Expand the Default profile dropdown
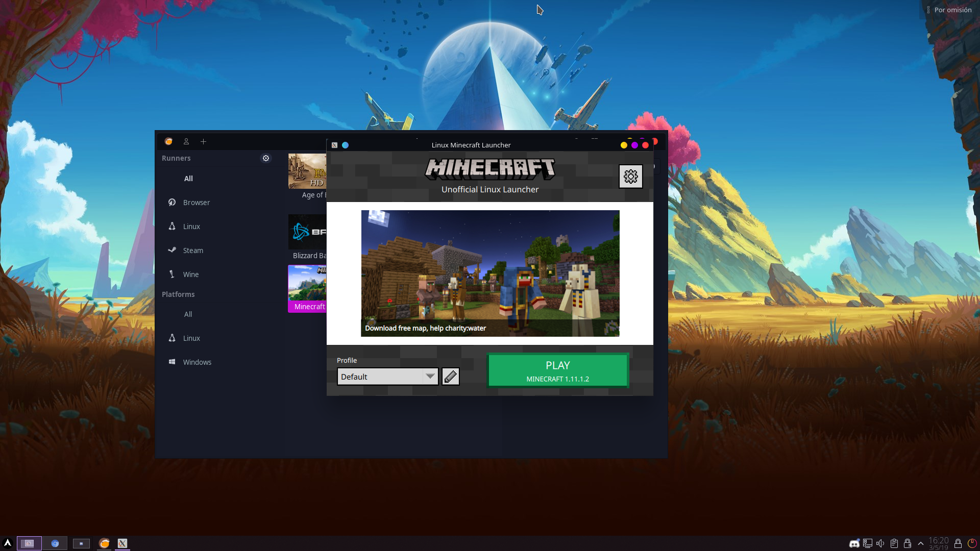Image resolution: width=980 pixels, height=551 pixels. (430, 376)
